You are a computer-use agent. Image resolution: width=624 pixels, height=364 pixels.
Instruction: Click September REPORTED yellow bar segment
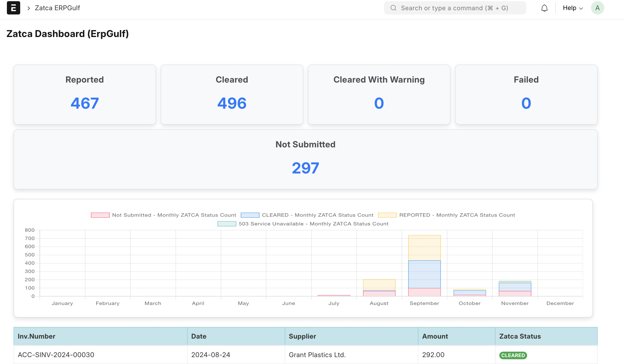coord(424,248)
